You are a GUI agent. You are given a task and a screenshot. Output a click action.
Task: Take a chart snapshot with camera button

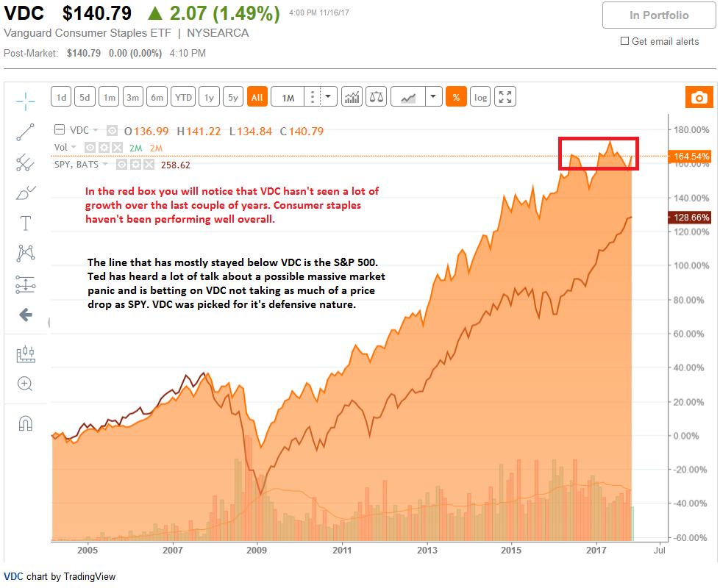click(698, 98)
